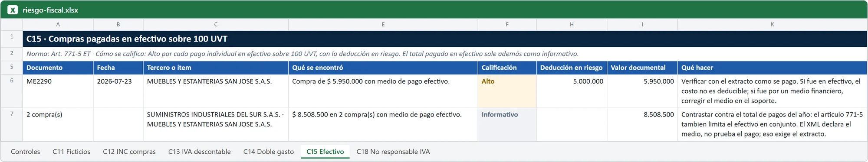Select the 'Alto' rating cell
Image resolution: width=868 pixels, height=162 pixels.
507,91
